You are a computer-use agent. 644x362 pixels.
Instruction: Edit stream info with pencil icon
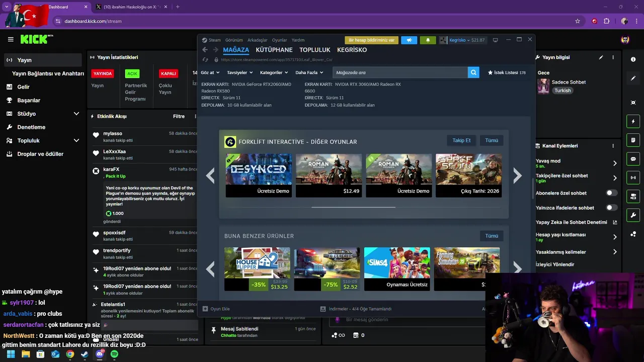click(601, 57)
